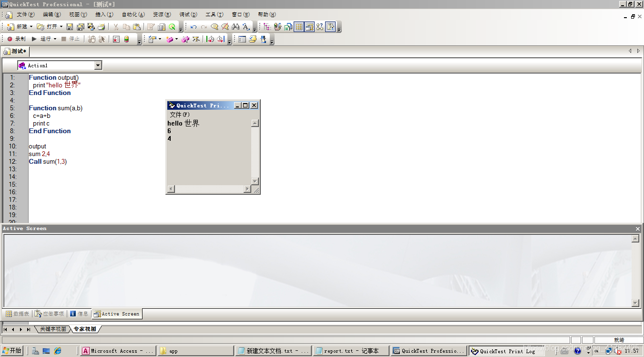
Task: Click the Copy icon in toolbar
Action: [126, 27]
